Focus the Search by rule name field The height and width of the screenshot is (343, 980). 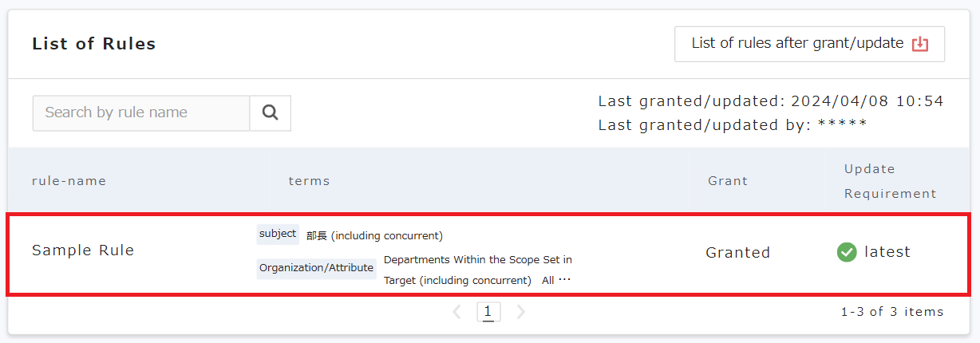[141, 113]
